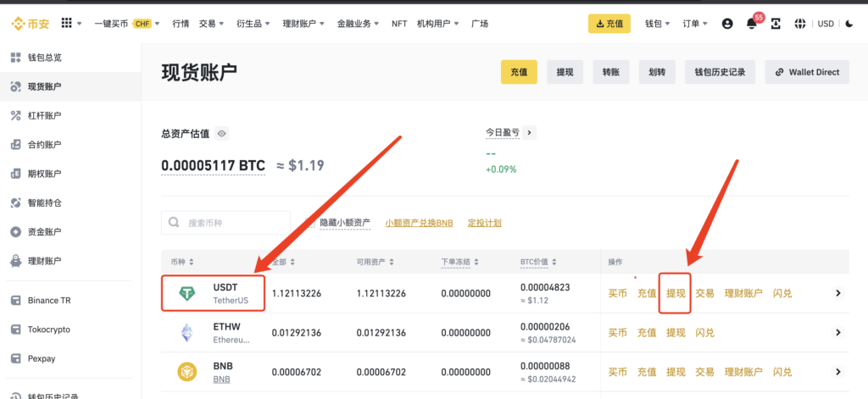Click the BNB coin icon
The height and width of the screenshot is (399, 868).
tap(187, 372)
